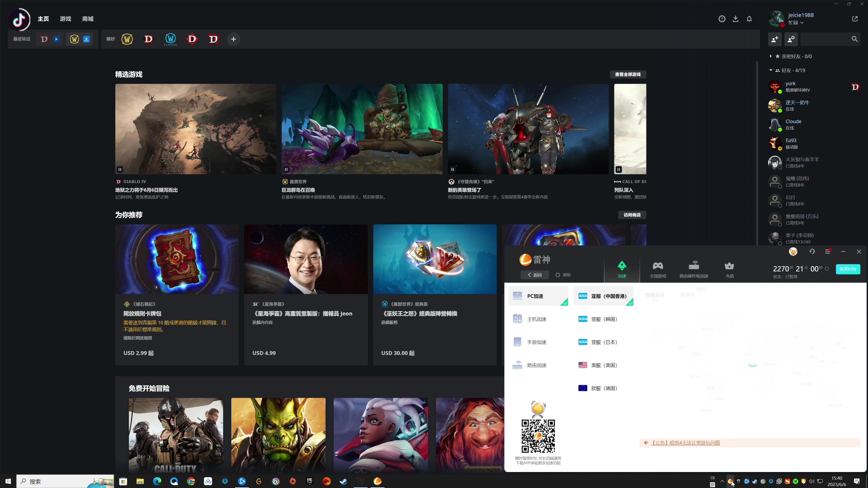Image resolution: width=868 pixels, height=488 pixels.
Task: Select 亚服(中国香港) region
Action: [x=604, y=296]
